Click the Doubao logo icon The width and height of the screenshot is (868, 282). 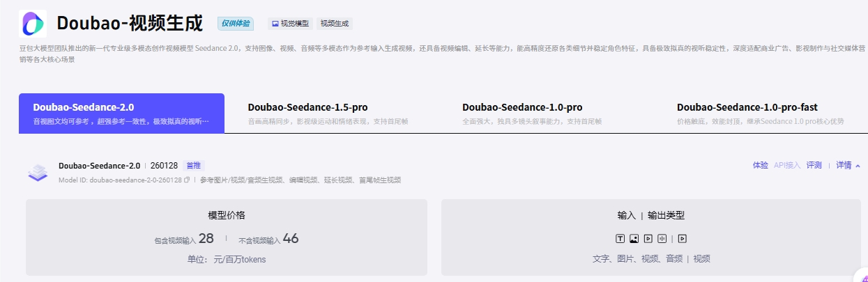pyautogui.click(x=33, y=24)
